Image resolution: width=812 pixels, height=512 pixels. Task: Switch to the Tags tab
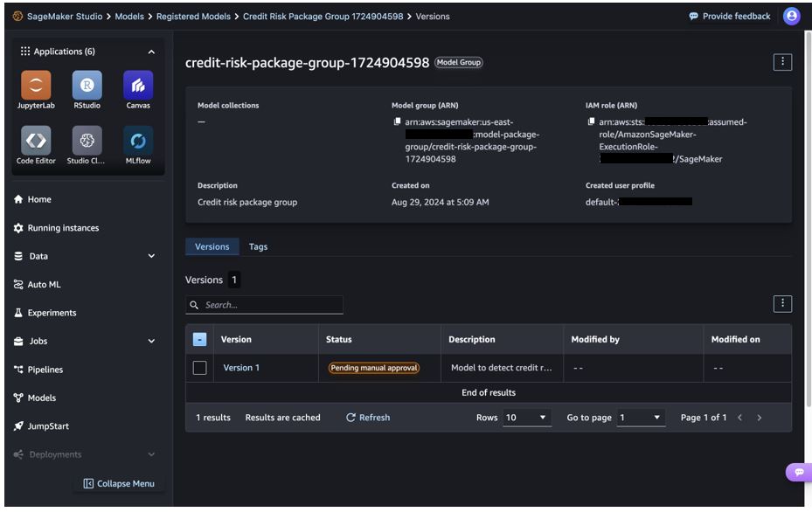pyautogui.click(x=258, y=247)
